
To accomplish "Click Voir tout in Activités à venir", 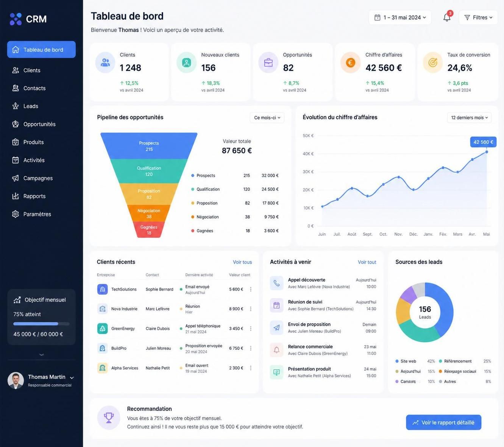I will click(x=367, y=262).
